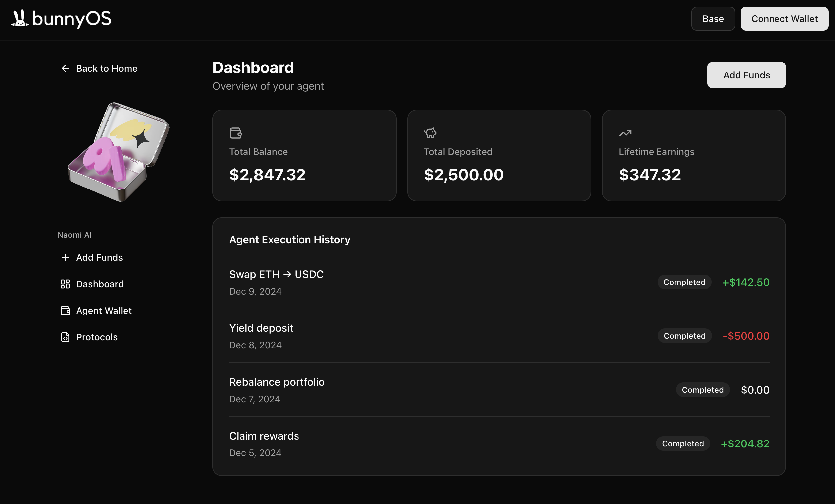Follow the Back to Home link
Screen dimensions: 835x504
tap(106, 69)
